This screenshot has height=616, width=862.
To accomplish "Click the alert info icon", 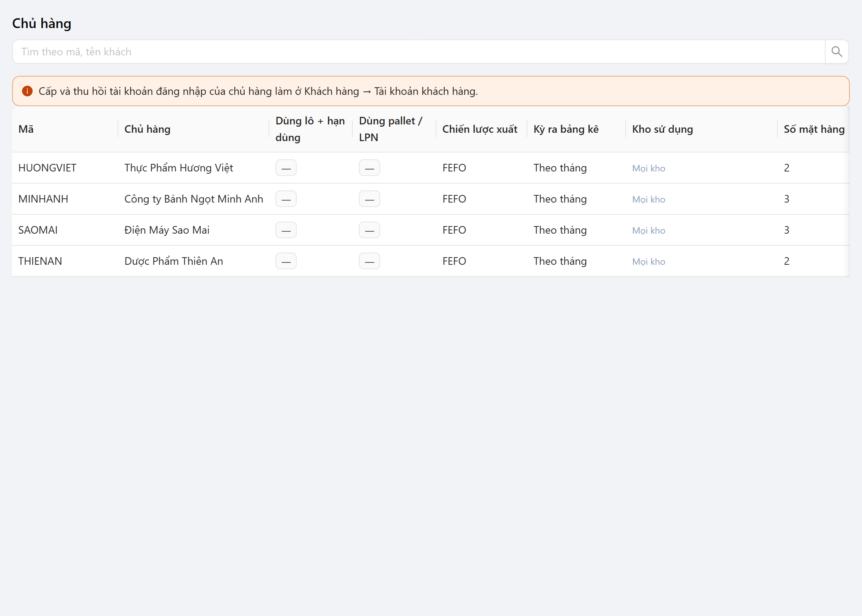I will 27,91.
